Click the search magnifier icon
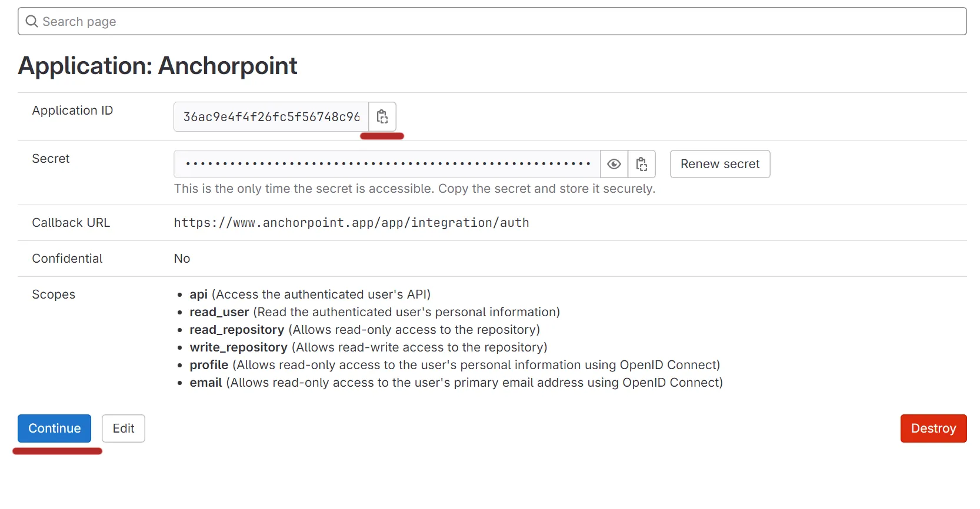The image size is (980, 509). pos(32,22)
